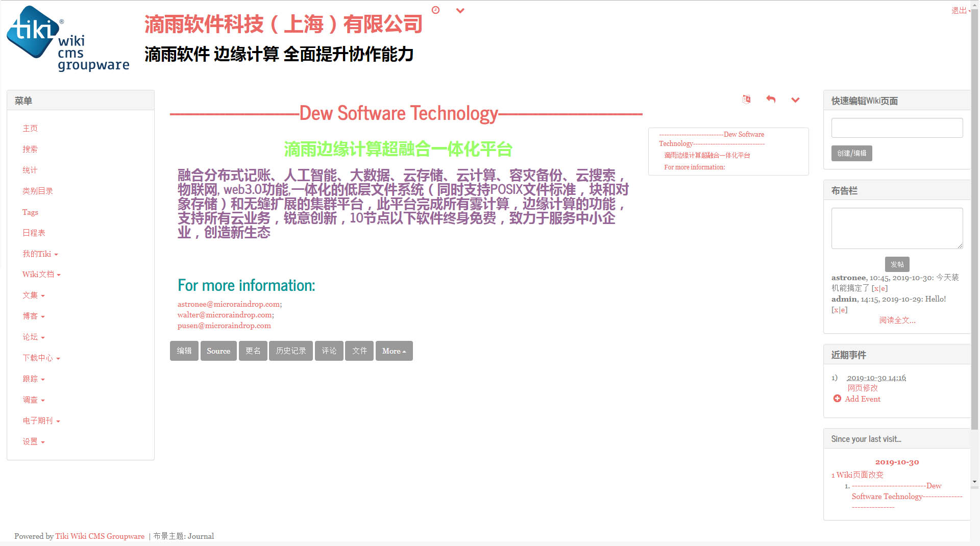The image size is (980, 546).
Task: Click the quick edit wiki page name field
Action: pos(897,128)
